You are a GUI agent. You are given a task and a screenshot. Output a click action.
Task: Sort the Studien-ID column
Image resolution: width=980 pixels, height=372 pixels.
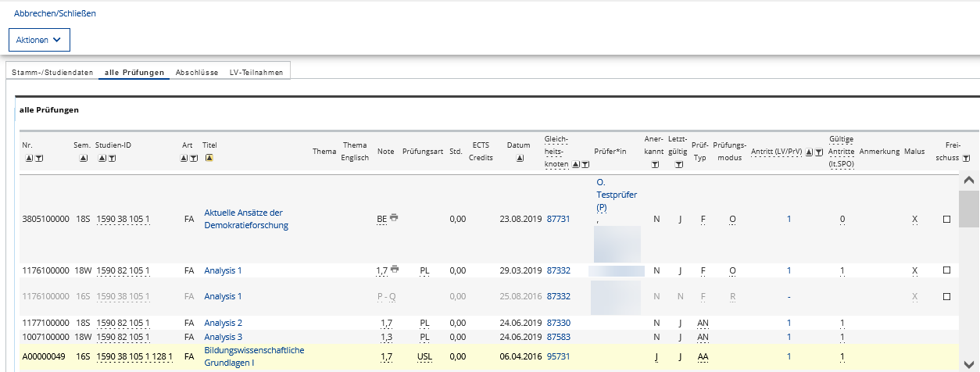(x=102, y=158)
